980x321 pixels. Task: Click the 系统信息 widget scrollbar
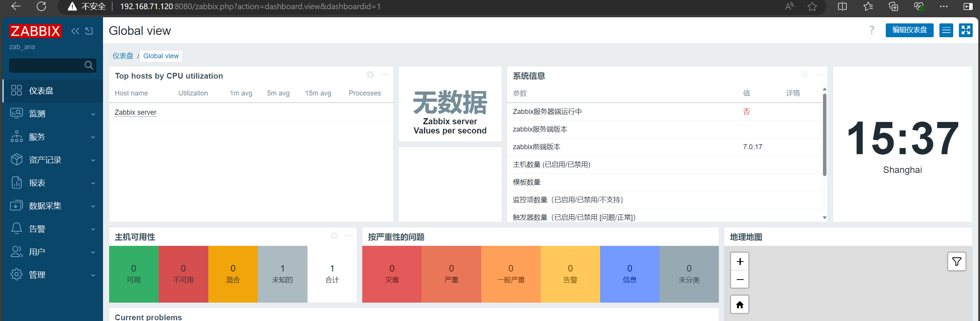tap(825, 134)
